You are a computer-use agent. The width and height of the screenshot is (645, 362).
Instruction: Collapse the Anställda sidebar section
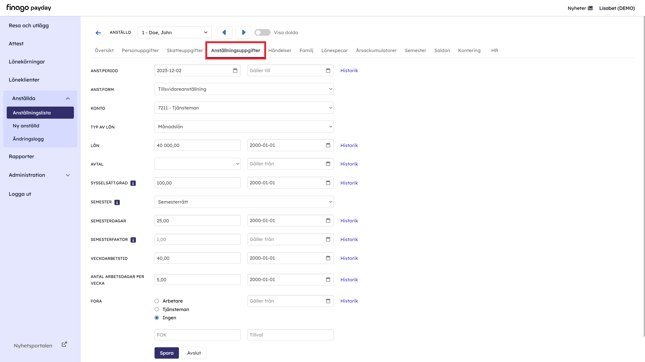click(x=68, y=99)
